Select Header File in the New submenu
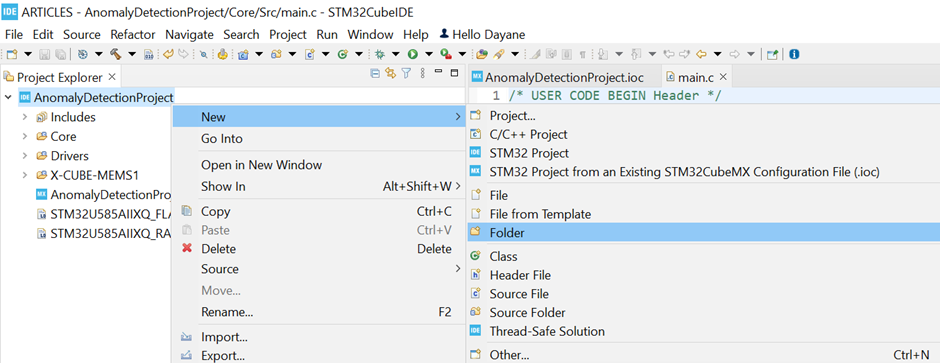Screen dimensions: 940x363 click(x=703, y=275)
